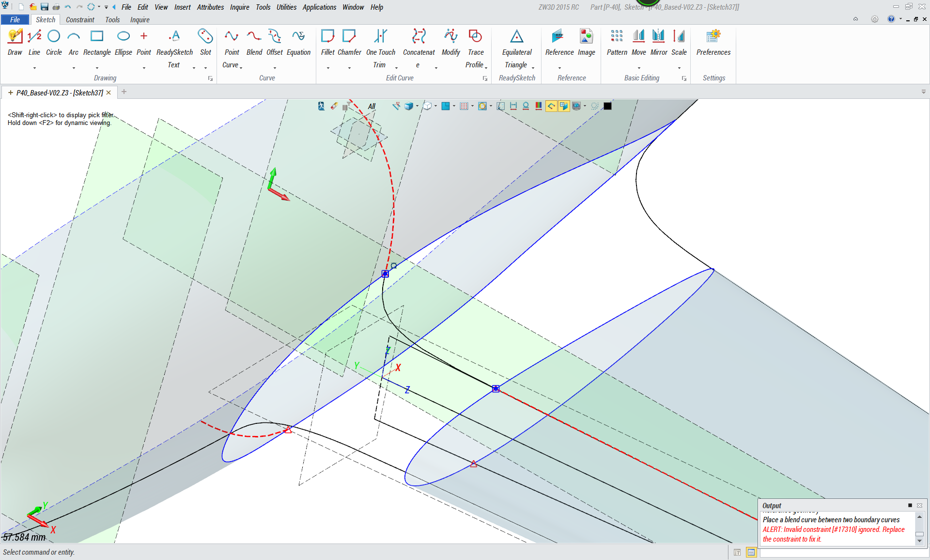Open the Attributes menu
Image resolution: width=930 pixels, height=560 pixels.
coord(210,7)
